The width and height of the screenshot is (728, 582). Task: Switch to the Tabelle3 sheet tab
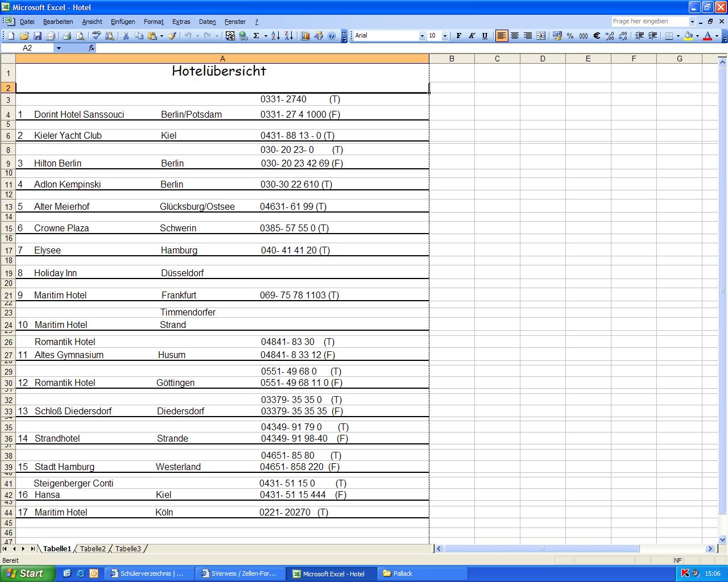(128, 549)
